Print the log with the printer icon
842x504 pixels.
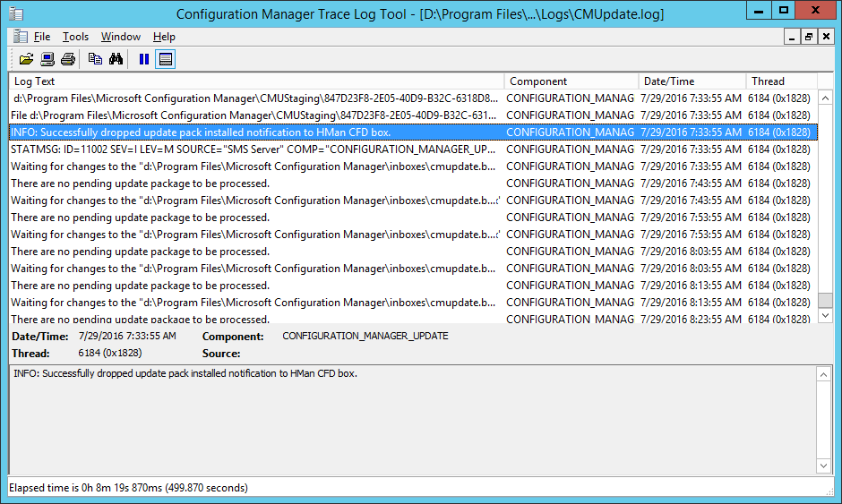tap(68, 59)
